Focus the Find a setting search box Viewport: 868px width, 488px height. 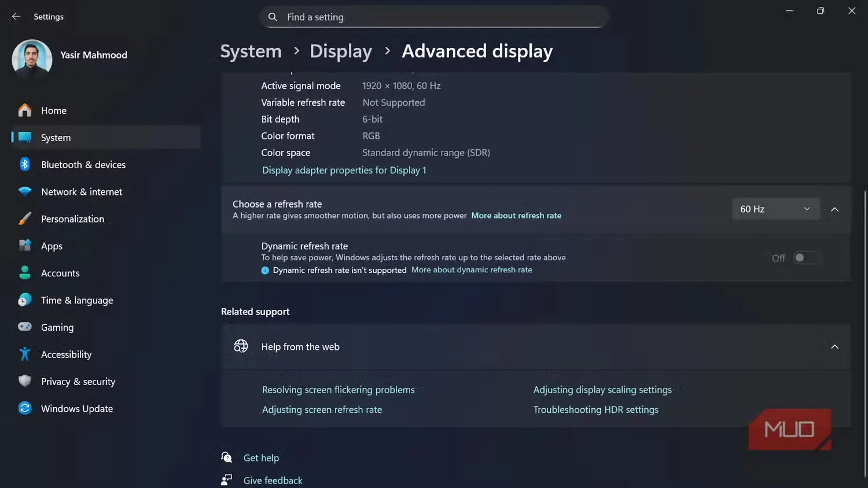pyautogui.click(x=434, y=17)
